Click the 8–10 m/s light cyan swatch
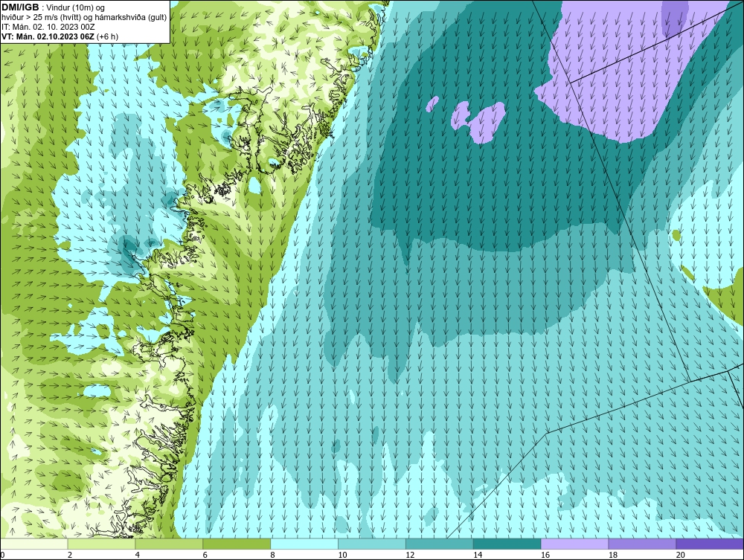The width and height of the screenshot is (744, 560). [304, 544]
